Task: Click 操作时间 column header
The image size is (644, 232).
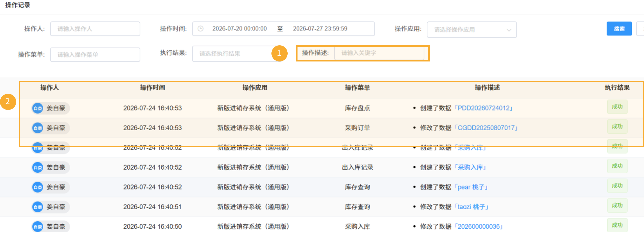Action: (152, 88)
